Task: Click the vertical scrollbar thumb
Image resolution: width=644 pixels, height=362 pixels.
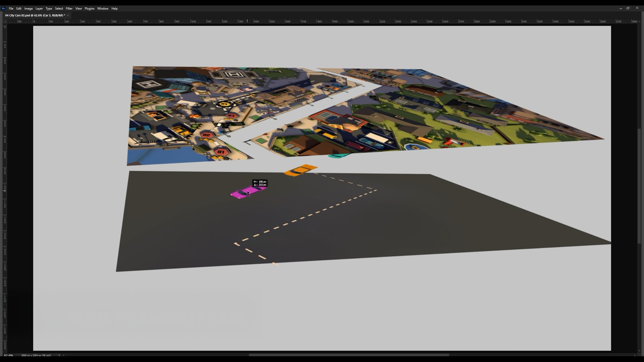Action: tap(639, 186)
